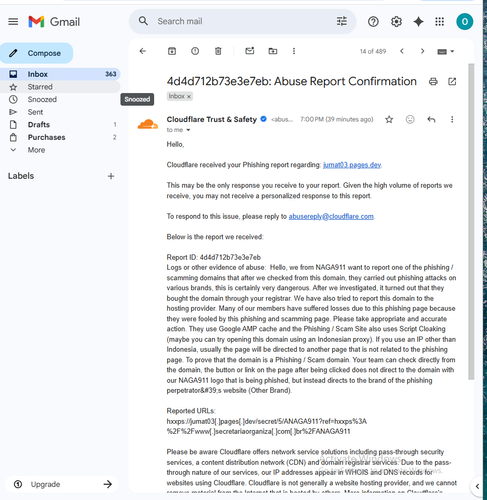The height and width of the screenshot is (500, 487).
Task: Click the 14 of 489 counter
Action: click(x=373, y=51)
